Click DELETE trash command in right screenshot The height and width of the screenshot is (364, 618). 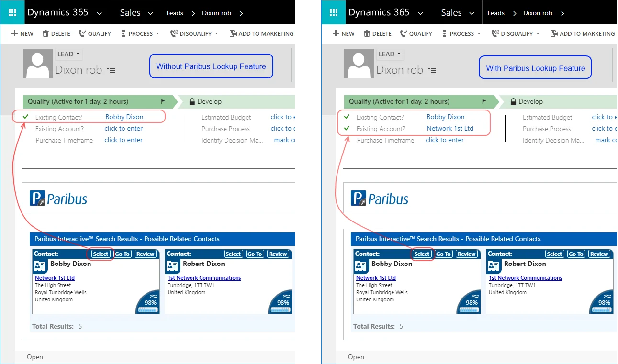click(x=378, y=33)
